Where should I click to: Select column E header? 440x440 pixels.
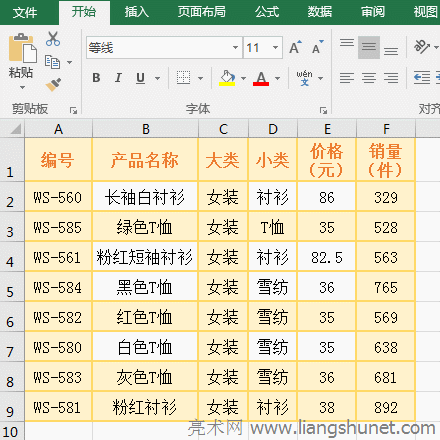coord(327,129)
